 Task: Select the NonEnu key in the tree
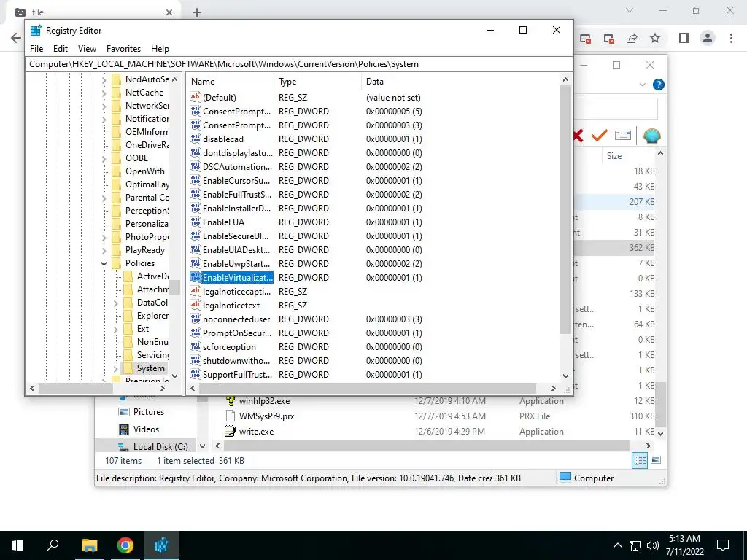tap(152, 342)
